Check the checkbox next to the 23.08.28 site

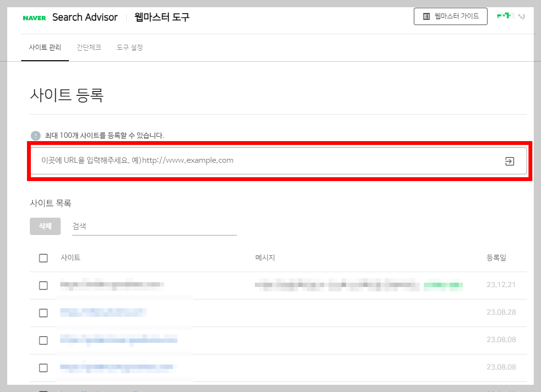coord(43,313)
